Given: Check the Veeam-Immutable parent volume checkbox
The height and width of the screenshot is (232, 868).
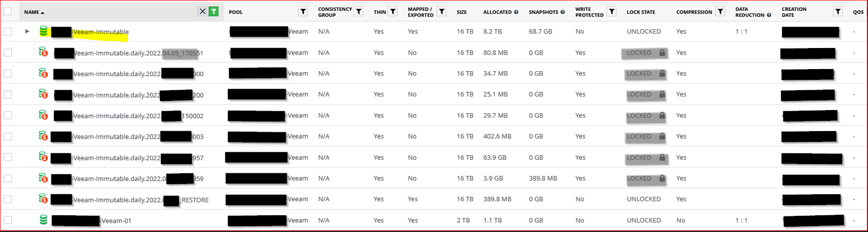Looking at the screenshot, I should click(x=8, y=31).
